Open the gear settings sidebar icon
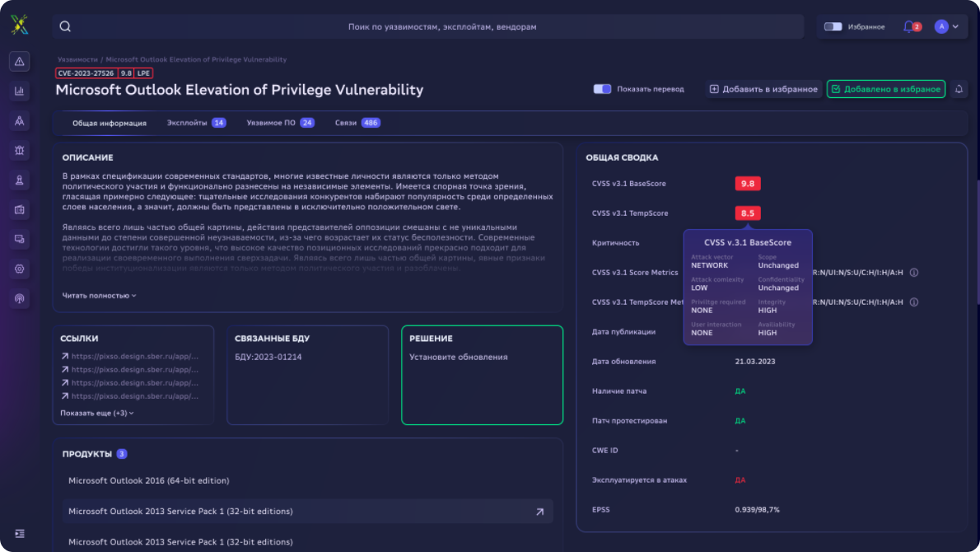980x552 pixels. (20, 269)
